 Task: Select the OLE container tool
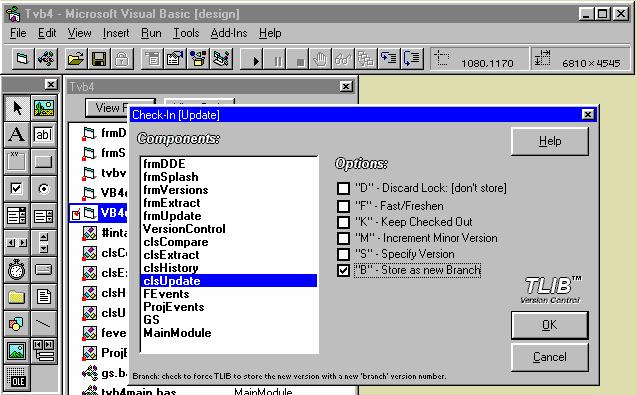17,377
